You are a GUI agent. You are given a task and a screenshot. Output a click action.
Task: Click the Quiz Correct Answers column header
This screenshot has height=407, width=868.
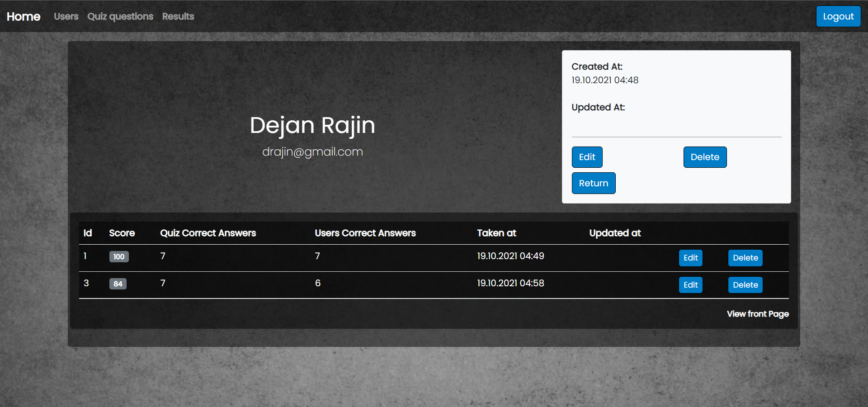(x=208, y=233)
